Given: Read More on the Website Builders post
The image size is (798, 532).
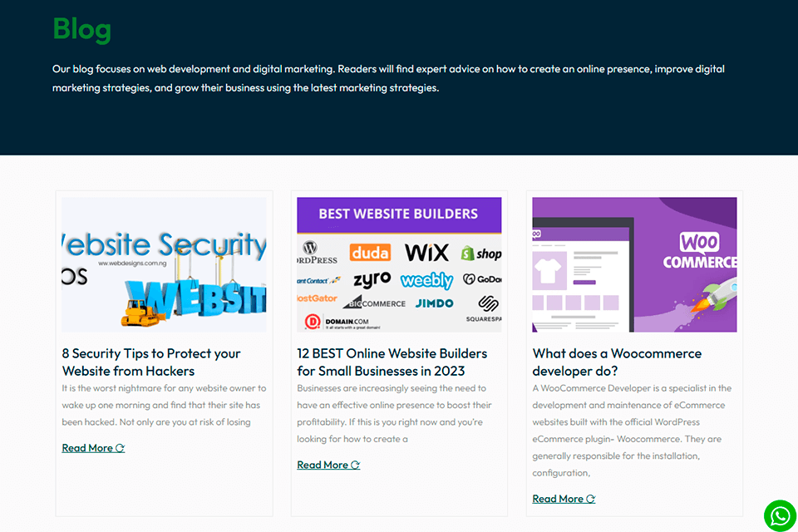Looking at the screenshot, I should (x=328, y=465).
